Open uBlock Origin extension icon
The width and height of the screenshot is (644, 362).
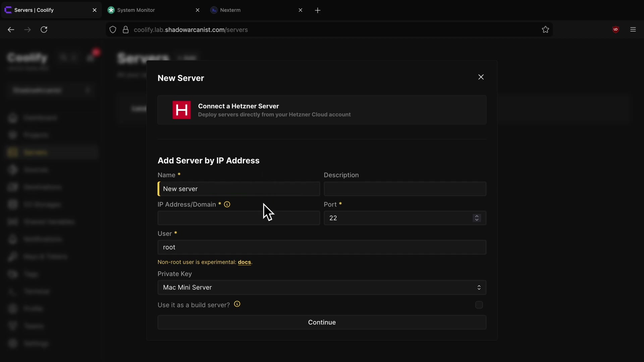[615, 29]
